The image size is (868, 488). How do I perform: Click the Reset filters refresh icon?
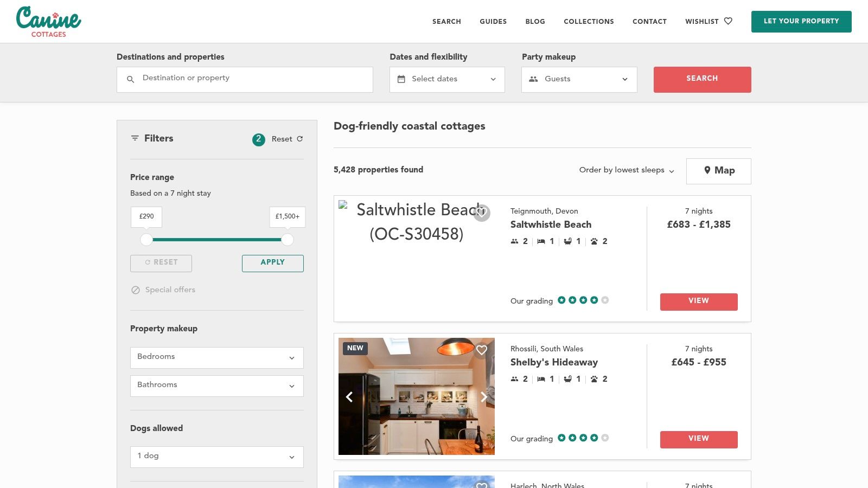[x=299, y=139]
